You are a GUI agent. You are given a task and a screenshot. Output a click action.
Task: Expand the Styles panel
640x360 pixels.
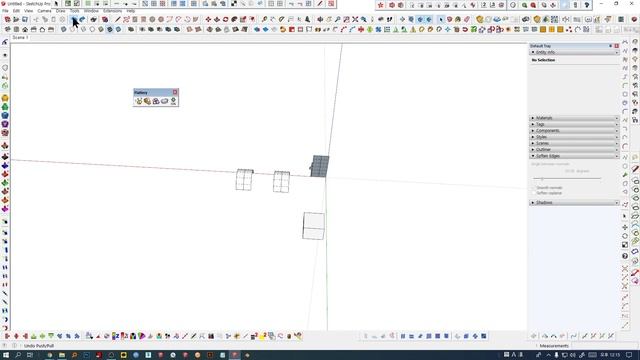tap(575, 137)
